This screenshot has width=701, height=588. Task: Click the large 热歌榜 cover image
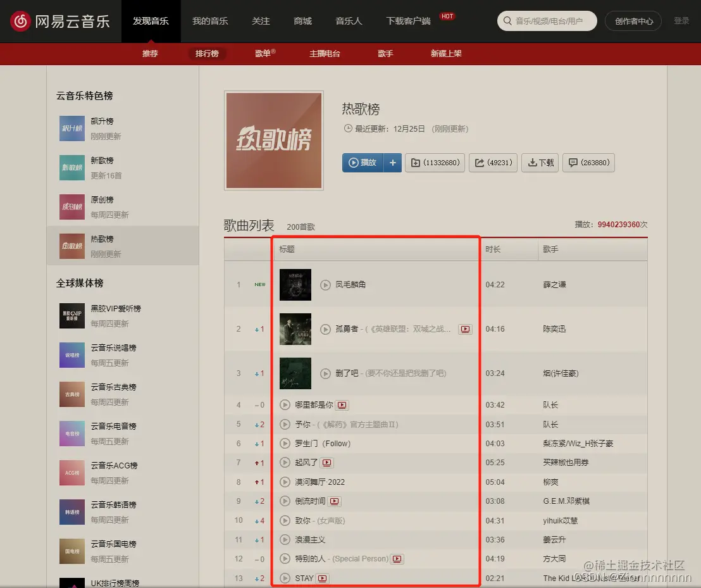[x=274, y=141]
